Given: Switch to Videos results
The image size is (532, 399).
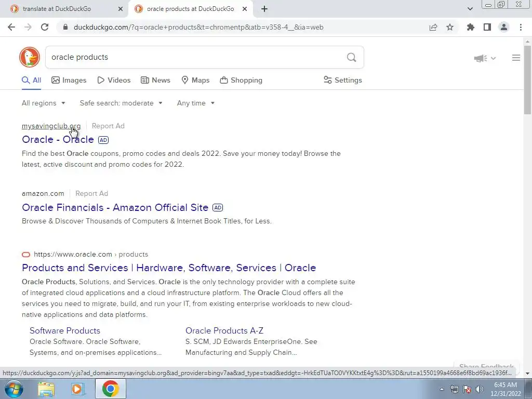Looking at the screenshot, I should tap(114, 81).
